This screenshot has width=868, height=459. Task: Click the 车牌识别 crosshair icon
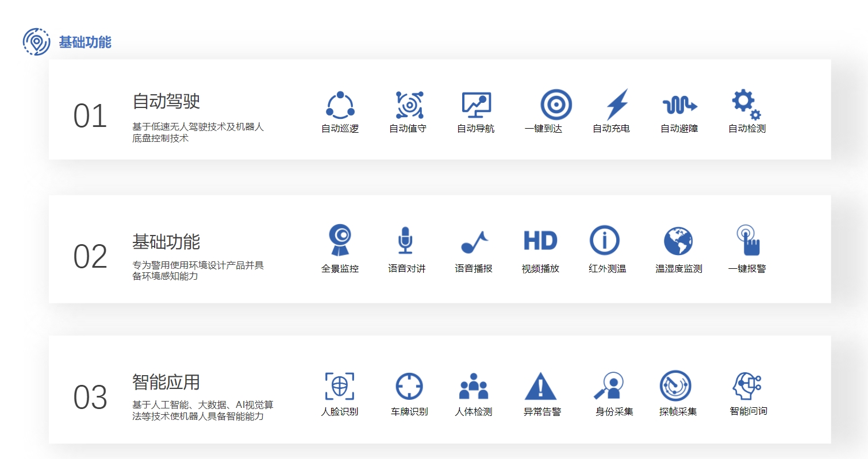[x=409, y=386]
